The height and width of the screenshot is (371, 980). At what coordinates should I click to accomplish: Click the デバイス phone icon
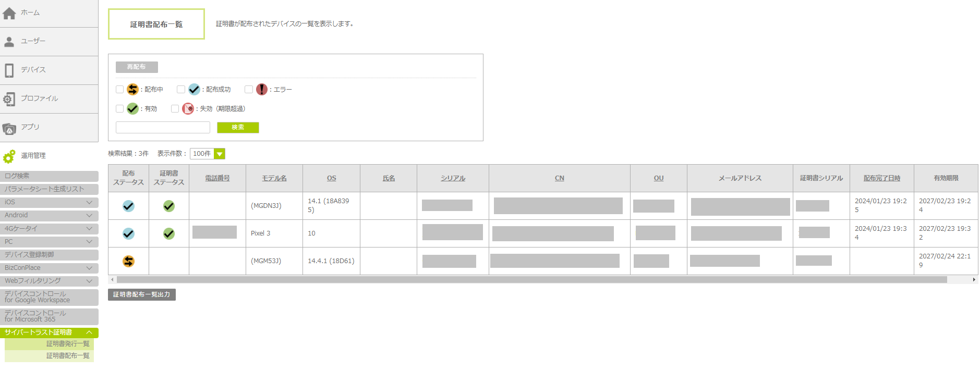(9, 70)
